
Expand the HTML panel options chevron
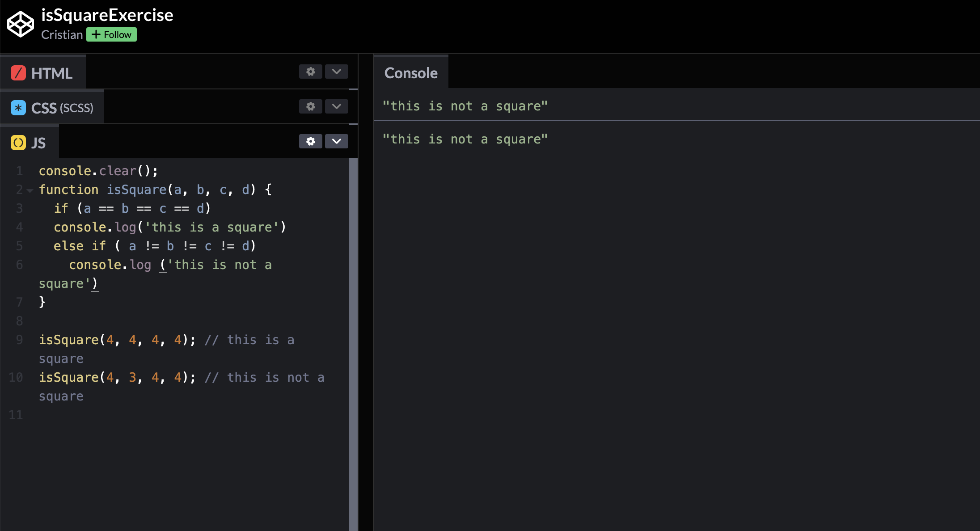coord(336,72)
